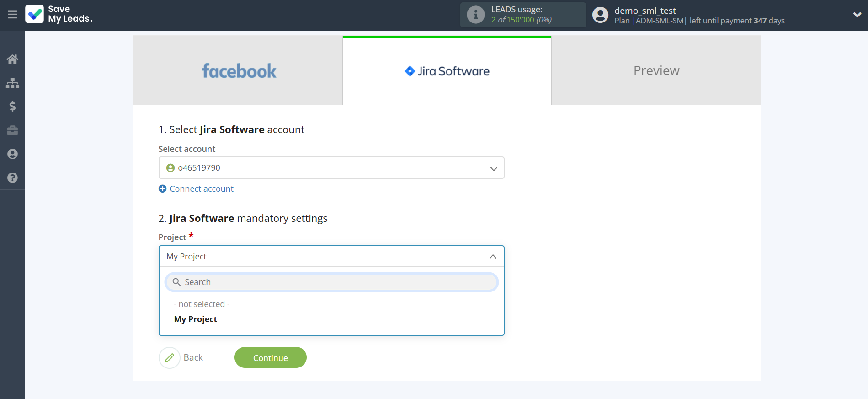The image size is (868, 399).
Task: Select 'My Project' from the list
Action: [196, 319]
